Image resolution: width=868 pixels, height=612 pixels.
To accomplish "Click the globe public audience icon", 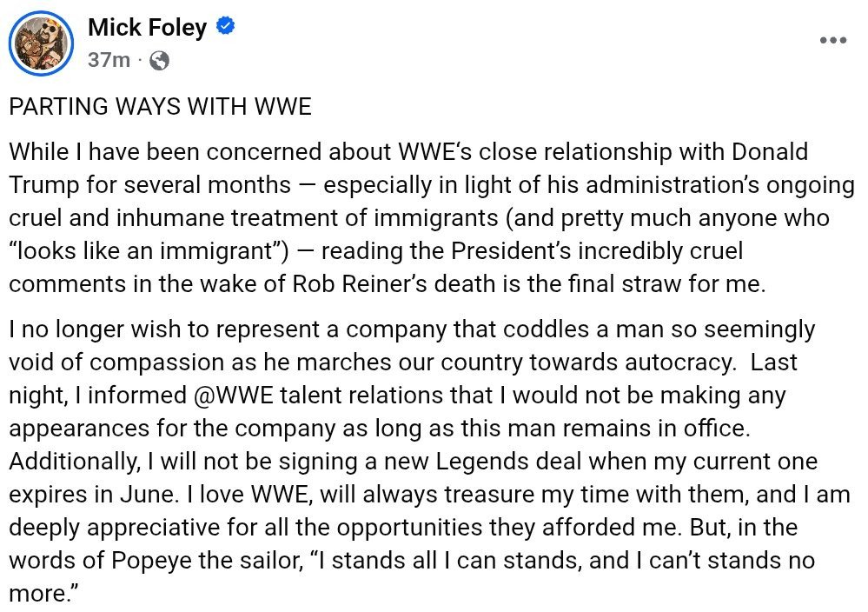I will point(159,60).
